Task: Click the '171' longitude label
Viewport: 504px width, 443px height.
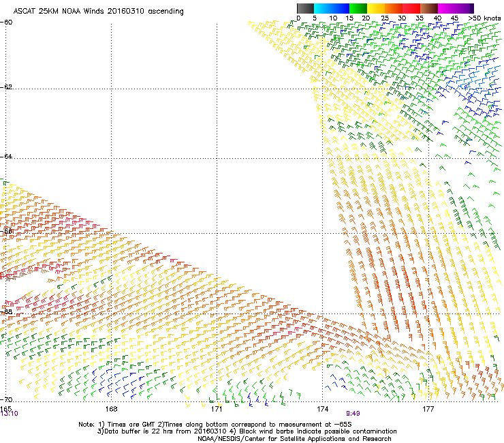Action: point(217,409)
